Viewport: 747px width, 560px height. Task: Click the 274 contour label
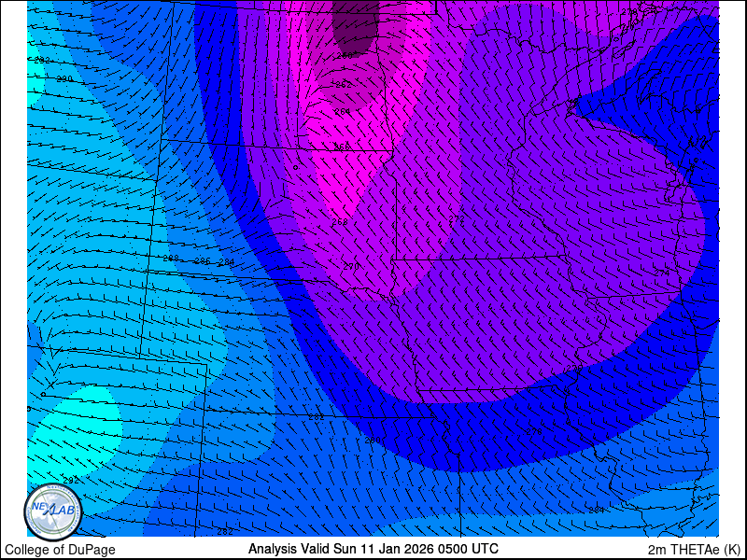[662, 273]
